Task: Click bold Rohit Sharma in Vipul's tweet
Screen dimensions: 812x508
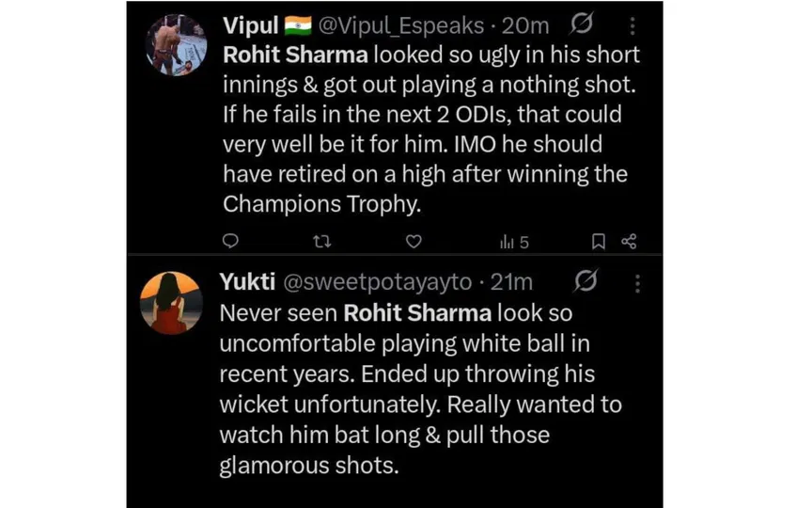Action: (288, 55)
